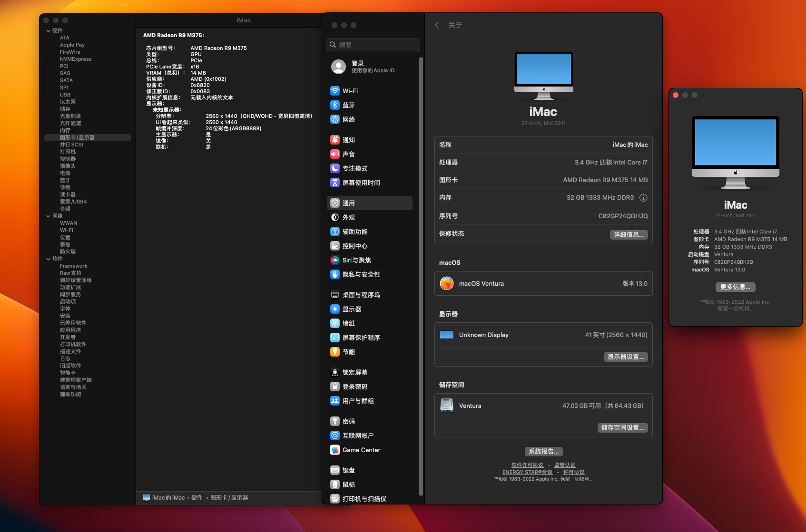Open 显示器设置... display settings button

[626, 357]
